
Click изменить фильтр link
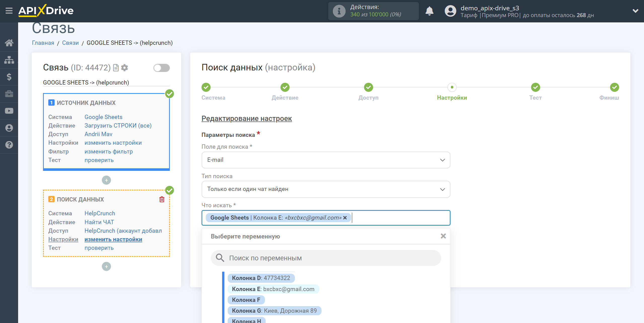click(109, 151)
